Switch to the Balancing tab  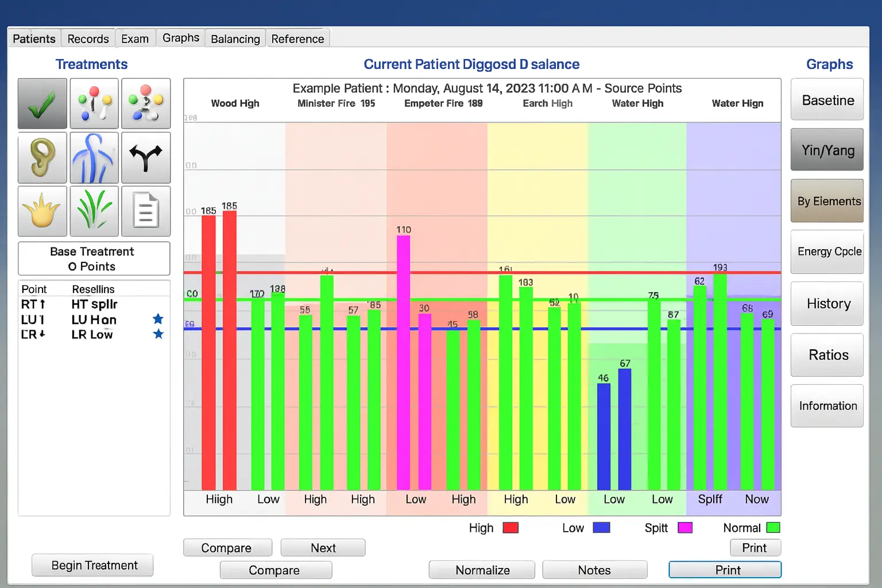click(x=235, y=38)
